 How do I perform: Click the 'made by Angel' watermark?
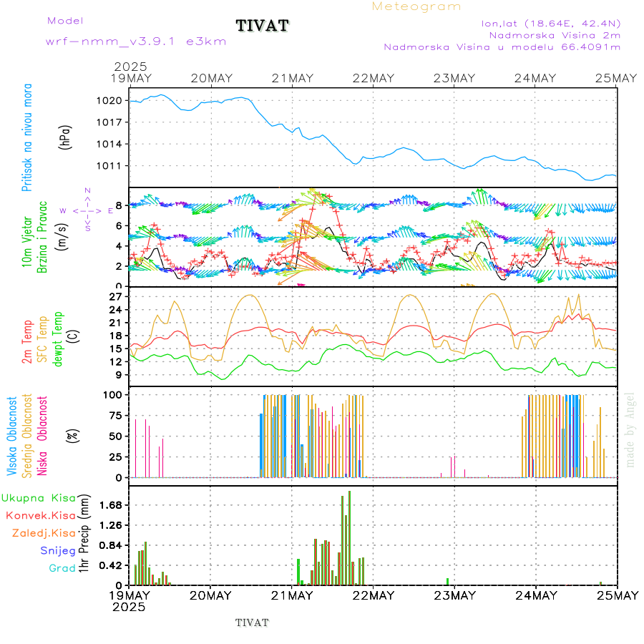[x=630, y=429]
